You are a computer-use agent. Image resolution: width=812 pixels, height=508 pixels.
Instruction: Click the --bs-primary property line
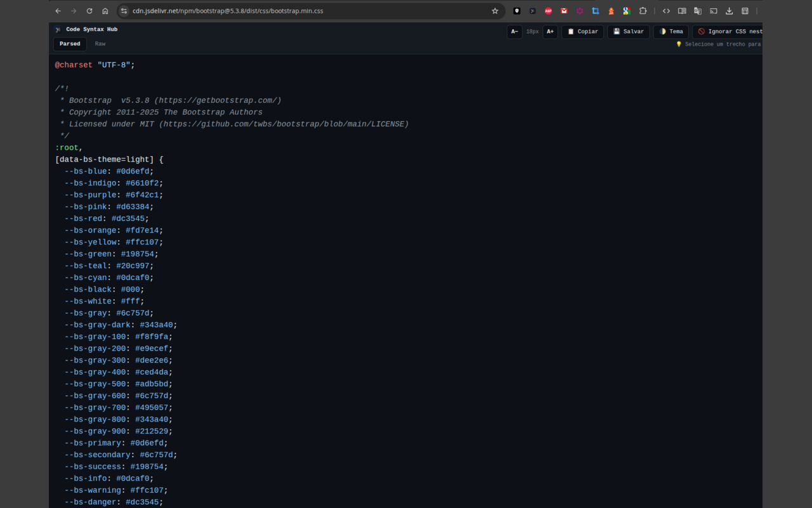tap(116, 443)
